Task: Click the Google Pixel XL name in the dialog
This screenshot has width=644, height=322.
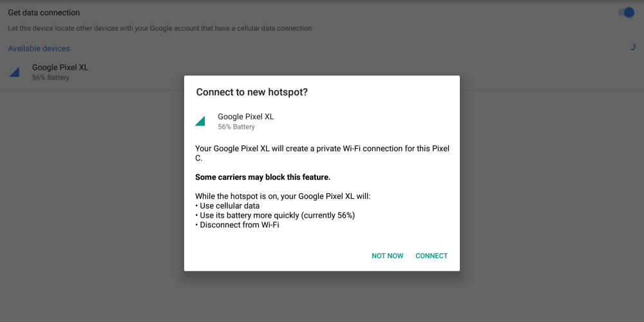Action: [245, 117]
